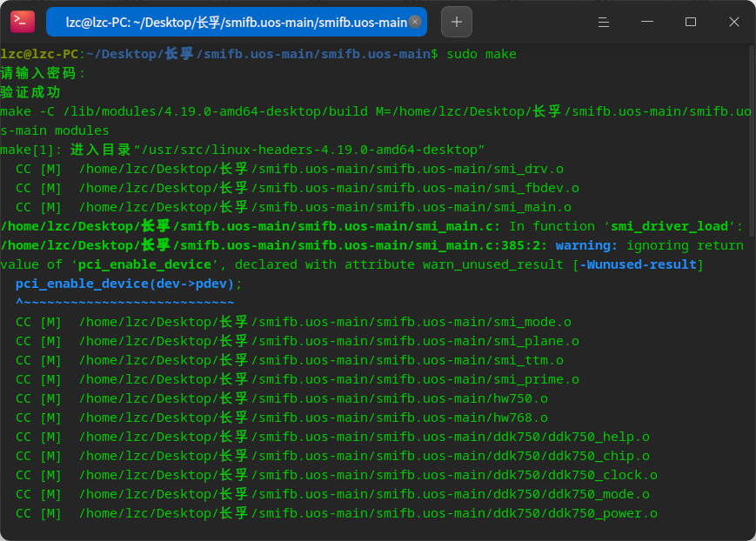Click the line ending in ddk750_clock.o
The height and width of the screenshot is (541, 756).
point(337,475)
